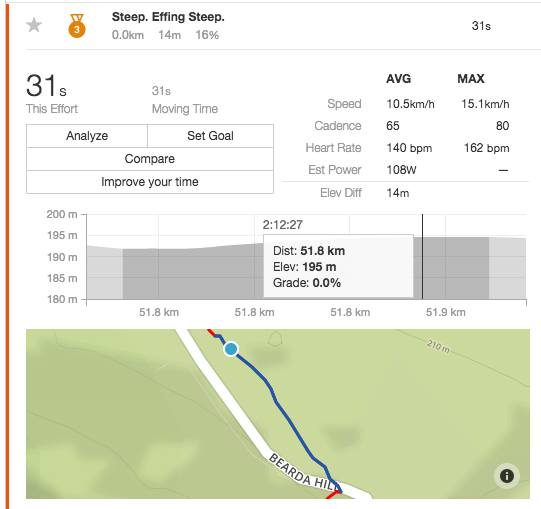Open the map info icon
541x509 pixels.
click(x=506, y=476)
